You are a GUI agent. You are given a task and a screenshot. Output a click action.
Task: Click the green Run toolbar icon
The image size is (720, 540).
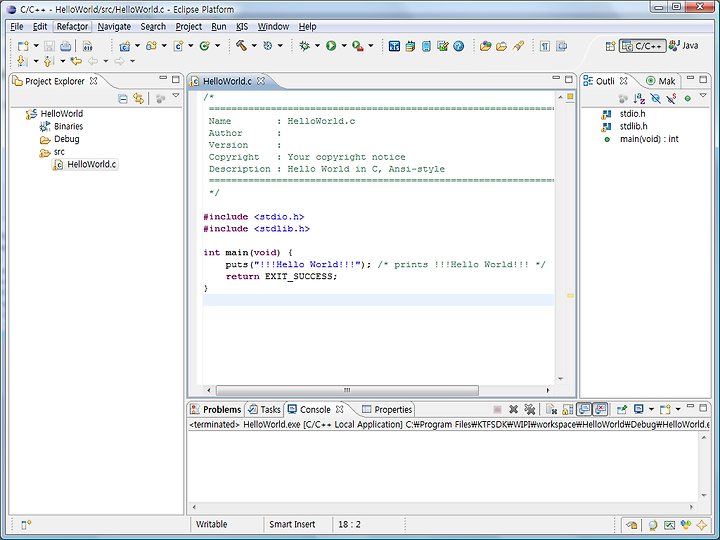point(331,45)
